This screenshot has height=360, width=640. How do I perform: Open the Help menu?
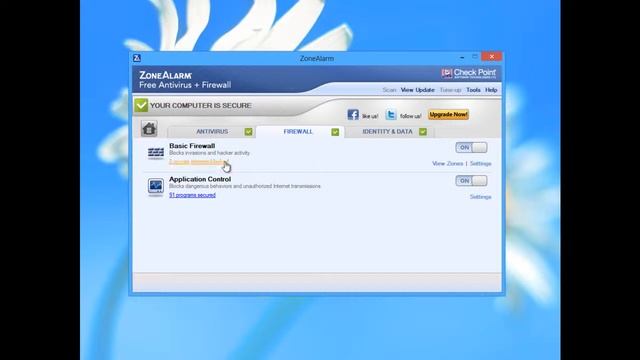click(x=491, y=90)
